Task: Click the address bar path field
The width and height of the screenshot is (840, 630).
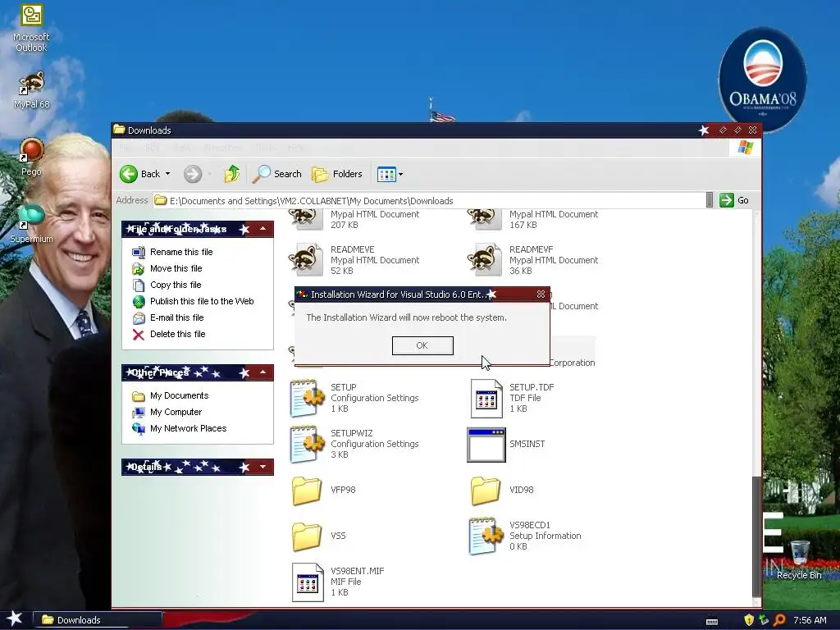Action: click(x=429, y=201)
